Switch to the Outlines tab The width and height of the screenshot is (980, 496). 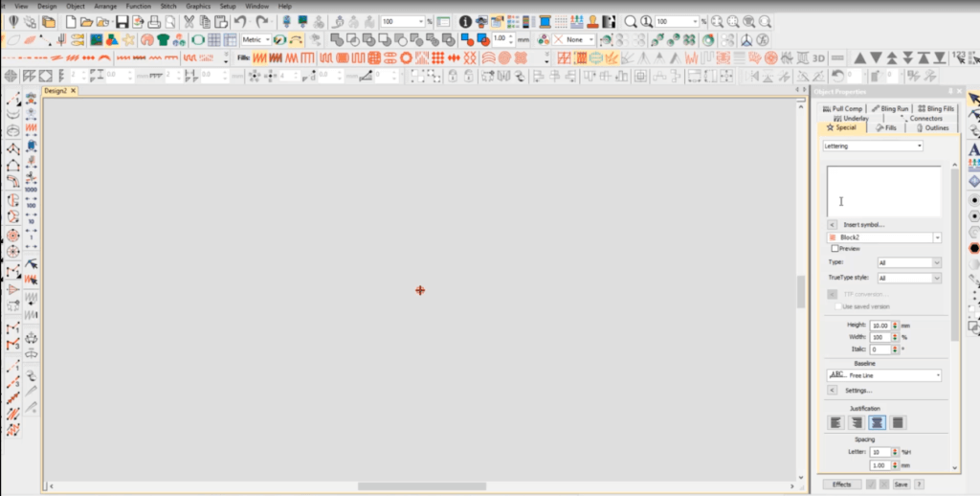[933, 127]
